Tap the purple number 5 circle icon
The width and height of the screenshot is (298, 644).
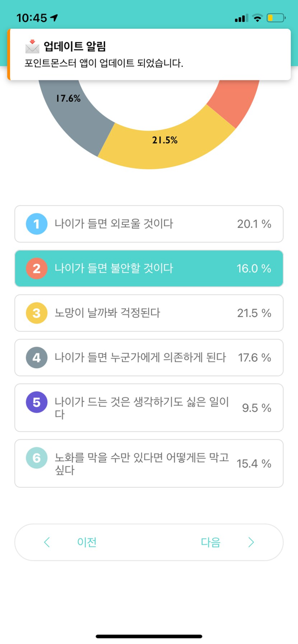pos(36,403)
